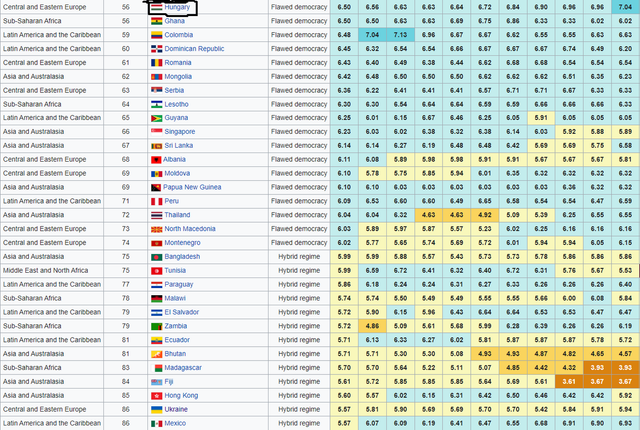The width and height of the screenshot is (640, 430).
Task: Open the Mongolia country link
Action: 178,76
